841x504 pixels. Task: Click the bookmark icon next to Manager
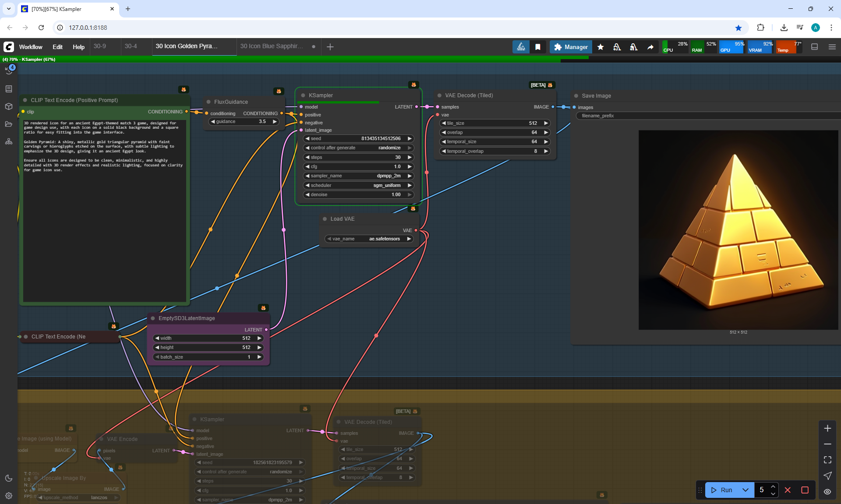tap(538, 47)
